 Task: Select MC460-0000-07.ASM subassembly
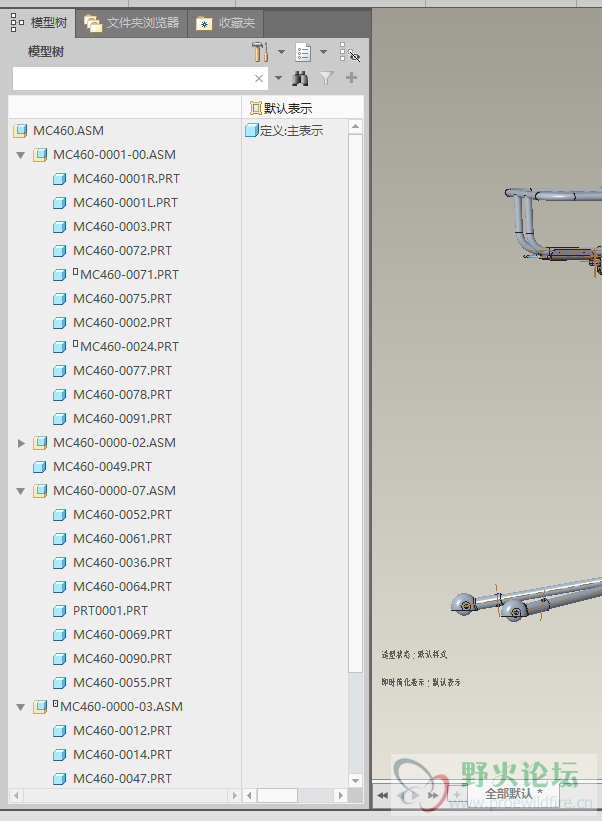[x=114, y=491]
